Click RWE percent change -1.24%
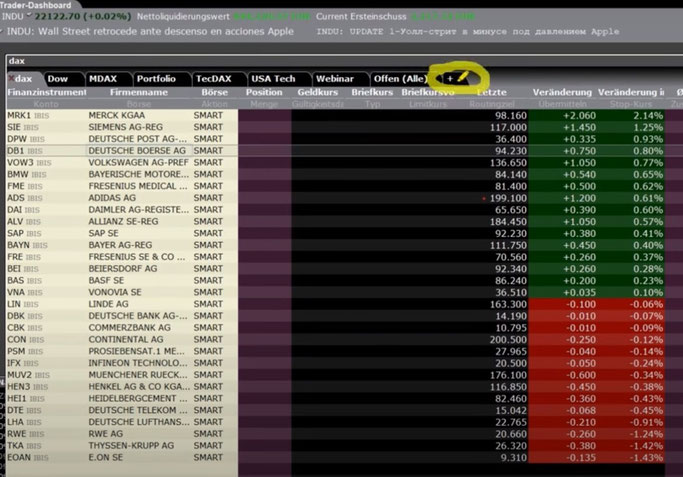Viewport: 683px width, 477px height. 646,434
